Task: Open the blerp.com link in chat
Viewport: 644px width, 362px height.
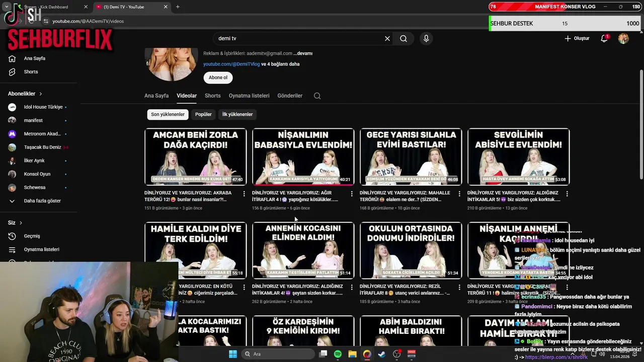Action: [x=556, y=357]
